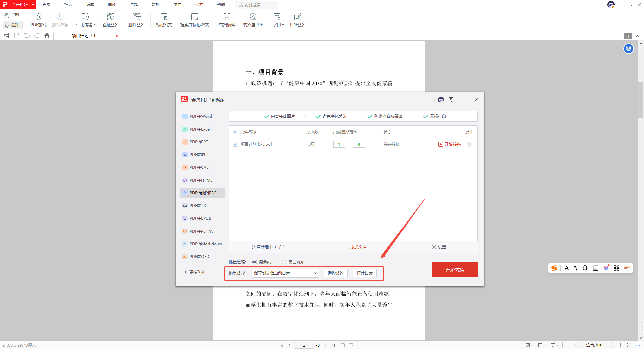Zoom in with the status bar plus icon
This screenshot has height=349, width=644.
pyautogui.click(x=621, y=345)
